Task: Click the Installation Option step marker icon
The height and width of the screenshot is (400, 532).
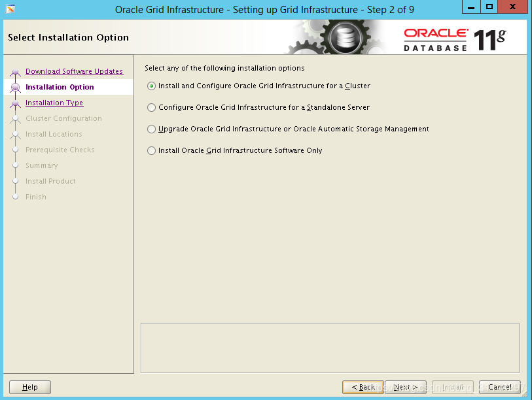Action: pos(15,87)
